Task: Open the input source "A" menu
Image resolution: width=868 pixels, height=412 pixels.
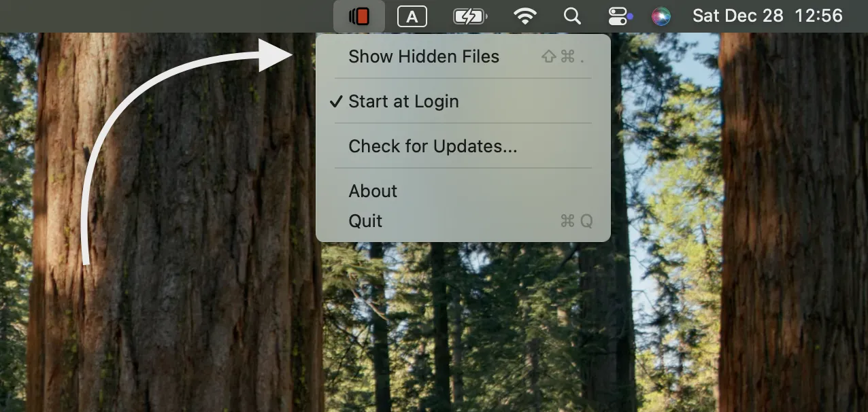Action: [x=412, y=16]
